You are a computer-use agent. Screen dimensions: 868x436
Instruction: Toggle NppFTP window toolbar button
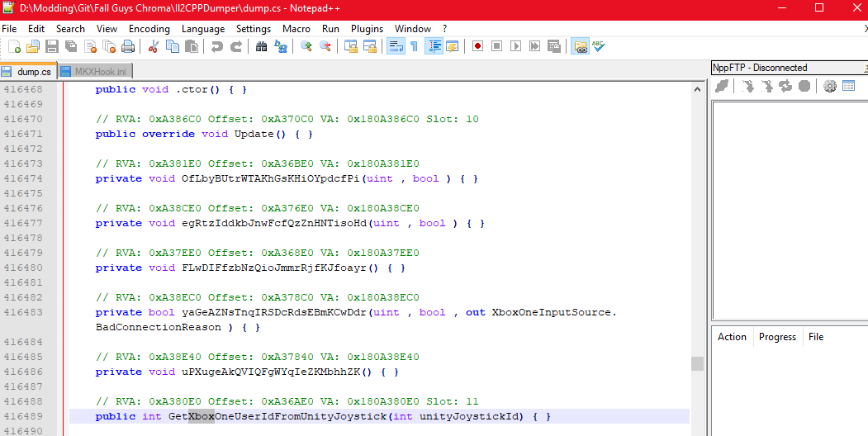[580, 47]
